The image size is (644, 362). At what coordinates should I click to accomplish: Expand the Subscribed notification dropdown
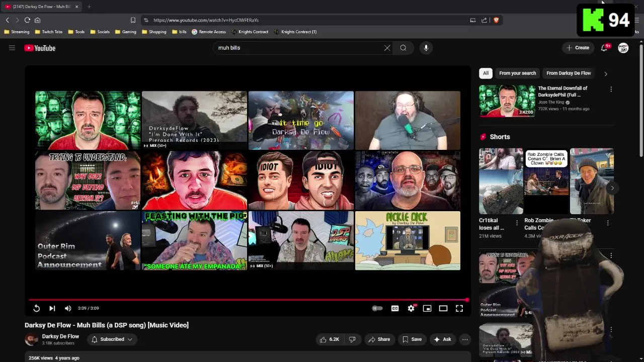[112, 339]
